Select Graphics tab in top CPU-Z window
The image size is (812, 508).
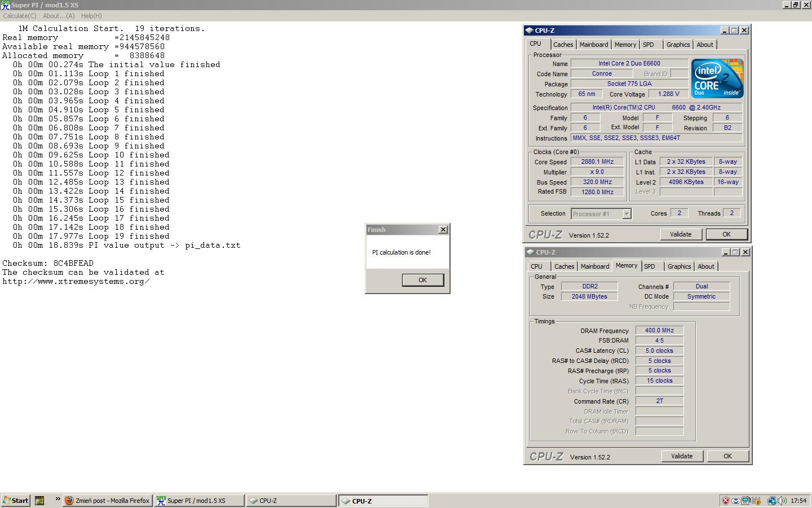(678, 45)
